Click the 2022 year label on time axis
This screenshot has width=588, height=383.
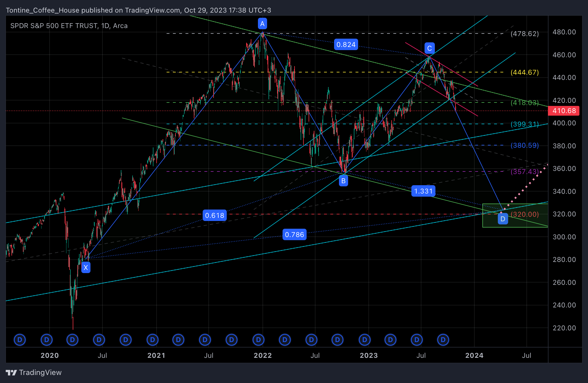pyautogui.click(x=263, y=356)
